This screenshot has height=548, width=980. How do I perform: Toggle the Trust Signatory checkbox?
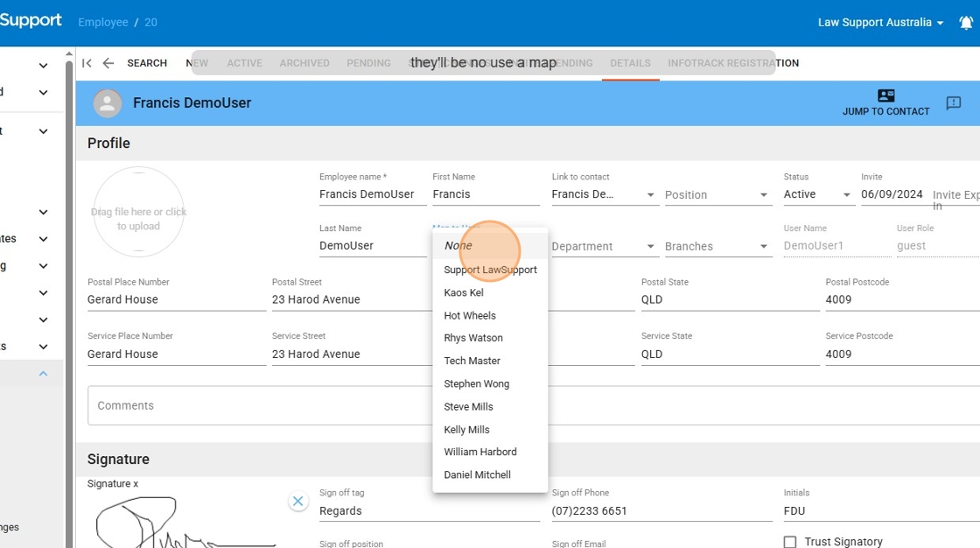pos(790,542)
